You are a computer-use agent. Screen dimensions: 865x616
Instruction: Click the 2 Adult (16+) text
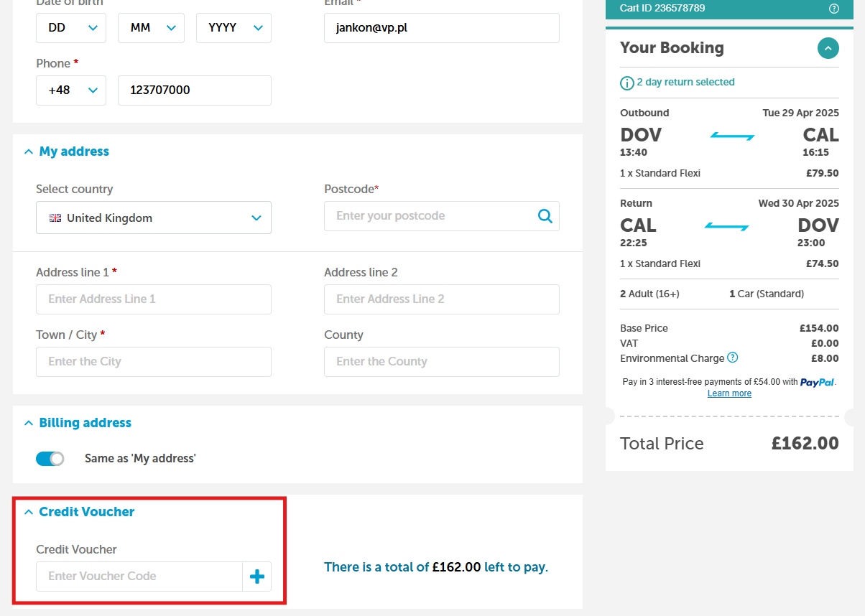point(649,294)
